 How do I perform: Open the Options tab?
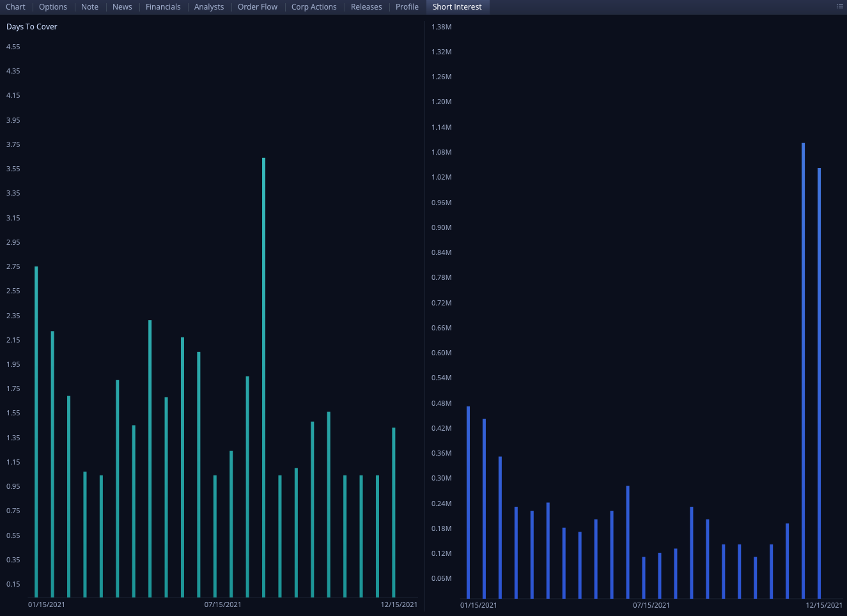(52, 6)
